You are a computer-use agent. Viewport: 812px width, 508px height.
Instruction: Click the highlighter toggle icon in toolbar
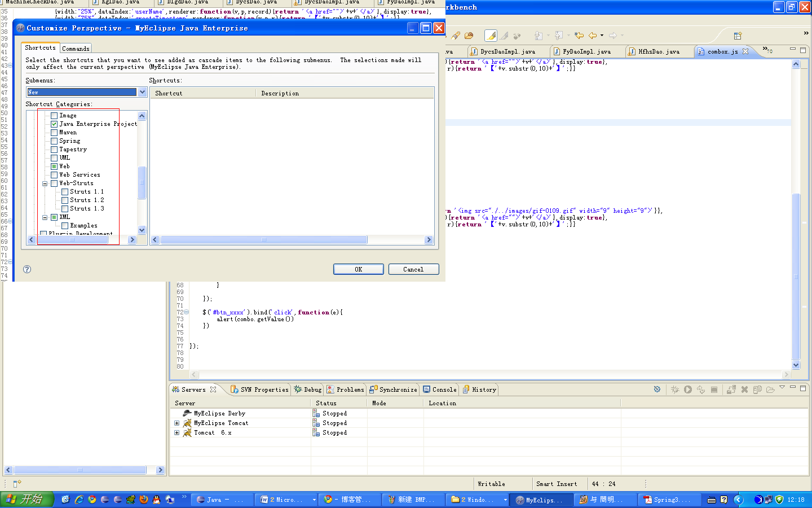click(491, 36)
